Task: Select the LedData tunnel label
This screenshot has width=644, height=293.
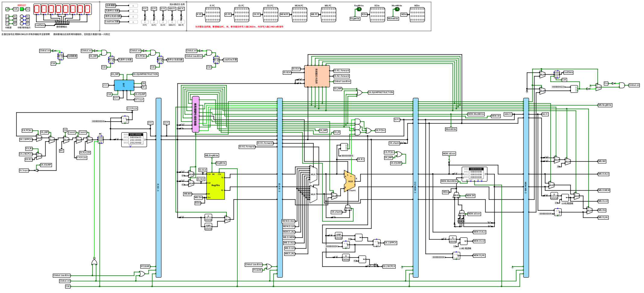Action: pos(40,25)
